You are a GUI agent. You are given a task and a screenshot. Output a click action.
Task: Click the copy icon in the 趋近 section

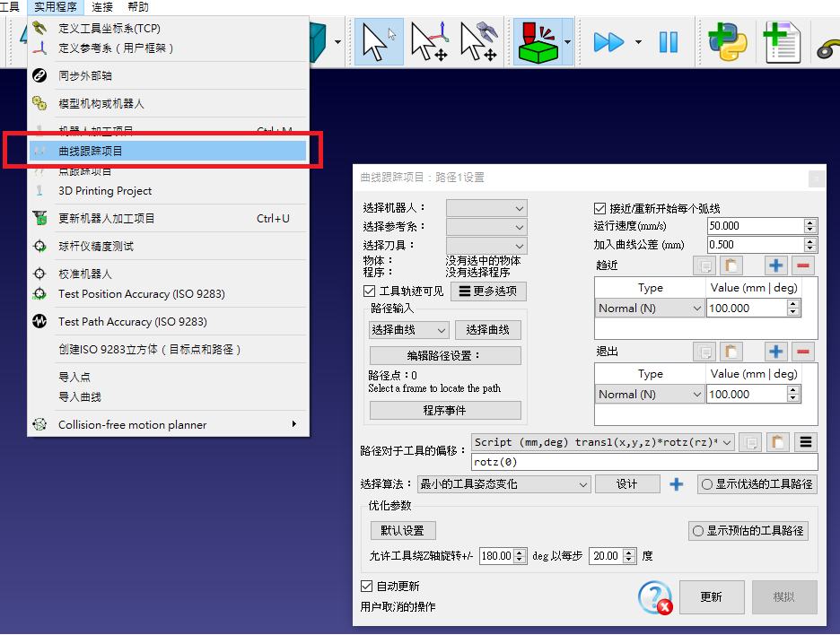[x=704, y=265]
